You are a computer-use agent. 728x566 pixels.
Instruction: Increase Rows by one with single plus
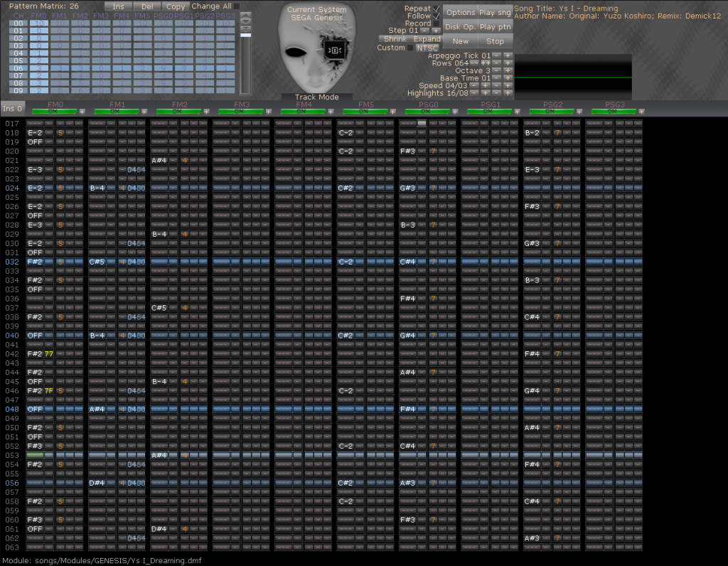[x=508, y=63]
